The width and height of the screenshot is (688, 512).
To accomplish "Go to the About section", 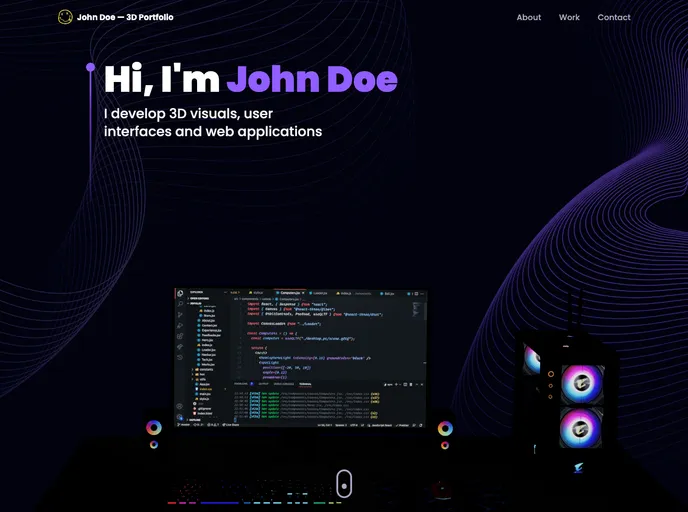I will [x=528, y=17].
